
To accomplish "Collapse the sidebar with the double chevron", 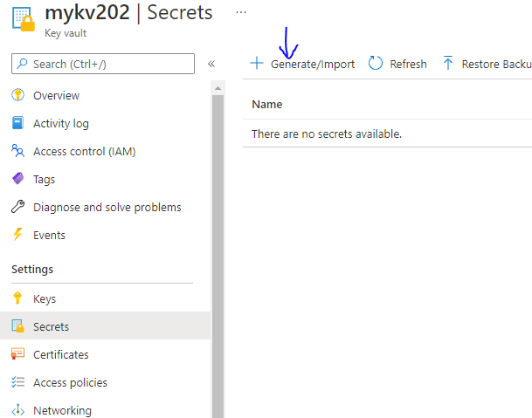I will 211,64.
